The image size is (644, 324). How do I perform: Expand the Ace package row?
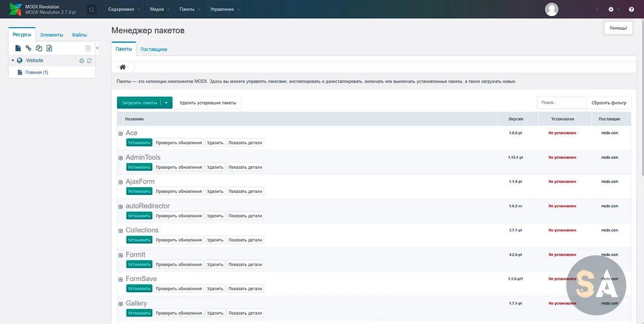121,133
